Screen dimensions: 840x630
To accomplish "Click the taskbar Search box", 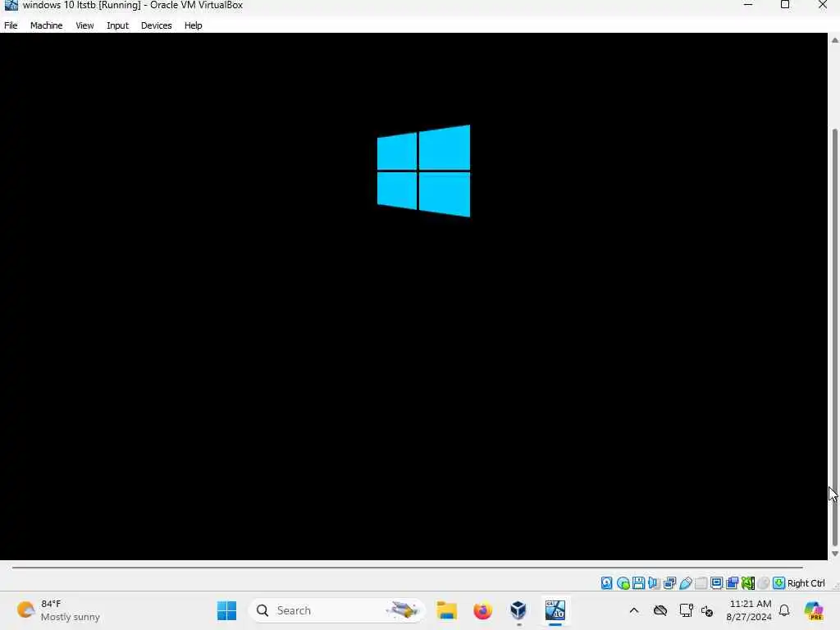I will (x=337, y=610).
